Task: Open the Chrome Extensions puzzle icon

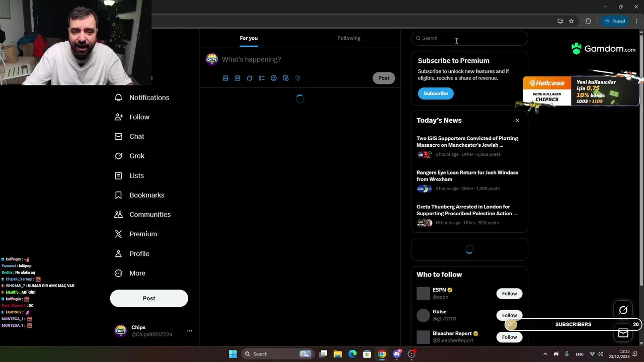Action: click(x=588, y=21)
